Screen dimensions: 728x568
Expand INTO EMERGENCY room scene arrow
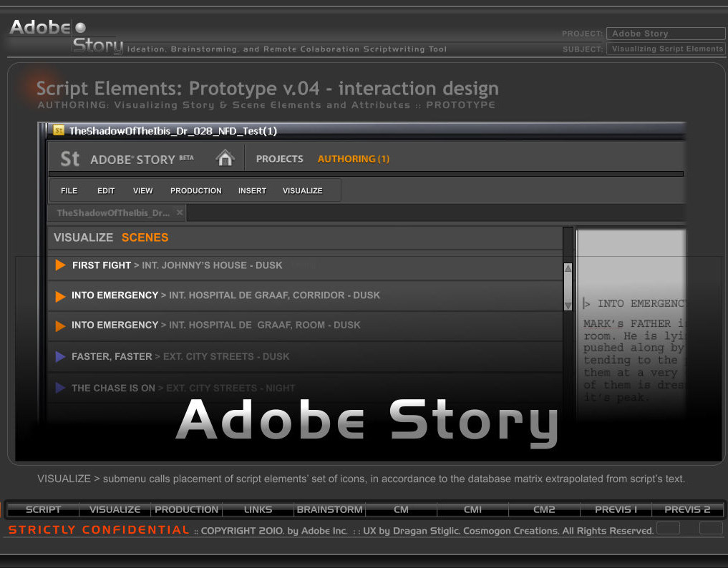pos(60,325)
